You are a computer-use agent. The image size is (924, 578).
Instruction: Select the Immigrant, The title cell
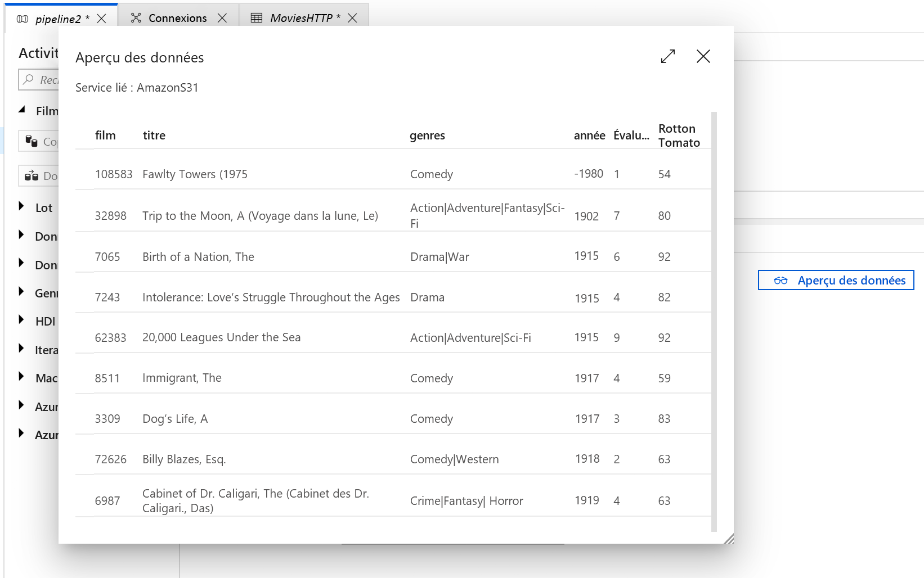182,378
